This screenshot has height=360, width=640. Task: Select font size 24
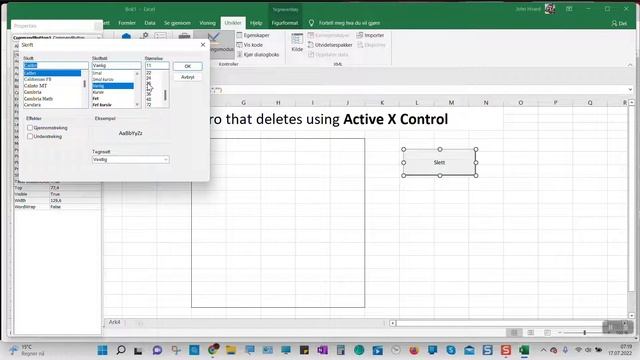tap(149, 78)
